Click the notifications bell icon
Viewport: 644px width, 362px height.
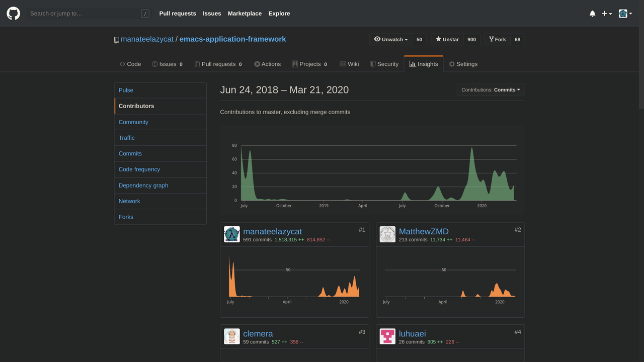tap(592, 14)
